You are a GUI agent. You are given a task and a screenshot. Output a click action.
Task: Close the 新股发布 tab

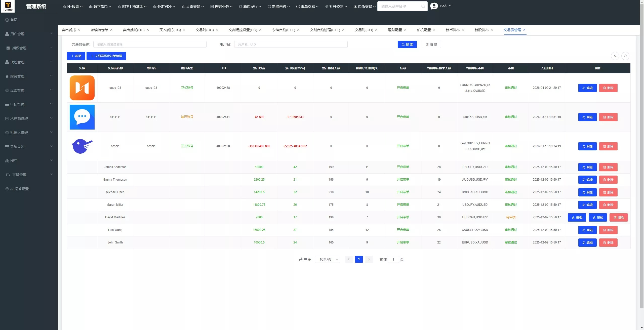[x=492, y=30]
